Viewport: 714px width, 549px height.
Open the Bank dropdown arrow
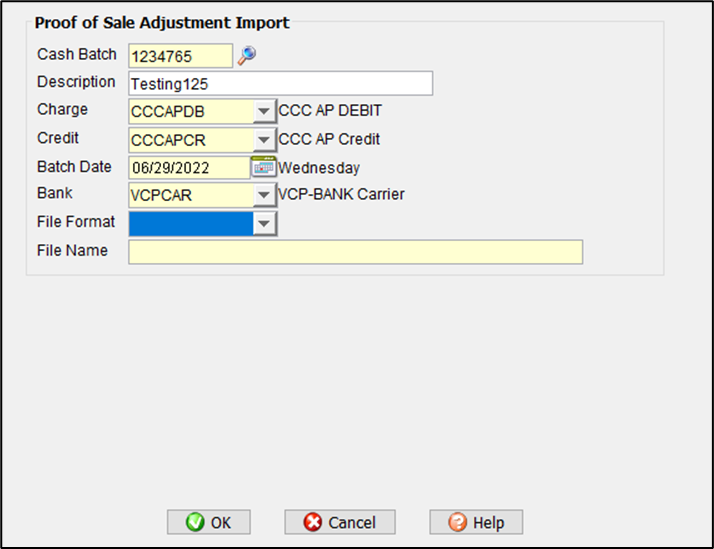pyautogui.click(x=264, y=195)
